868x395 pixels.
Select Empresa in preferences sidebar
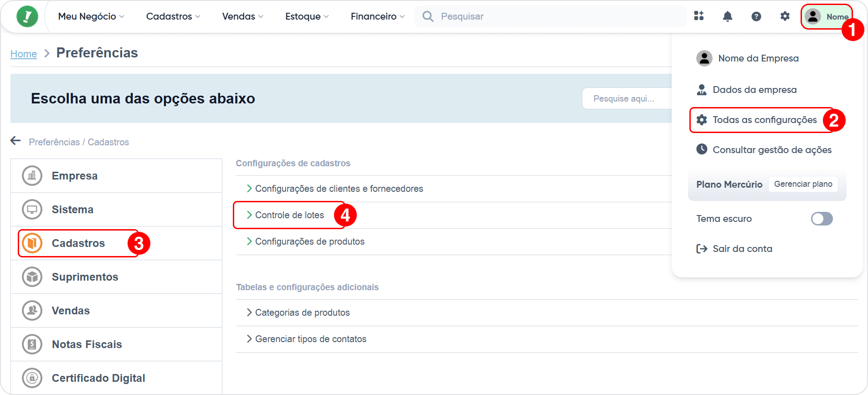(x=116, y=175)
